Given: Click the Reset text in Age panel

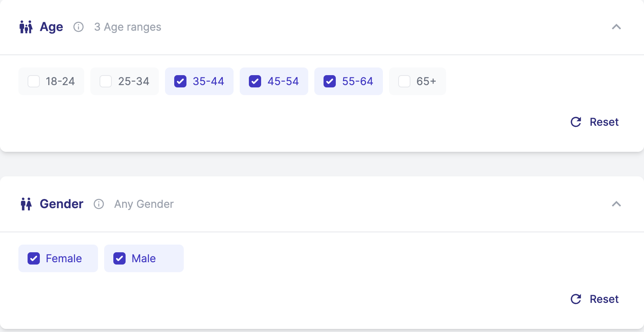Looking at the screenshot, I should (x=604, y=122).
